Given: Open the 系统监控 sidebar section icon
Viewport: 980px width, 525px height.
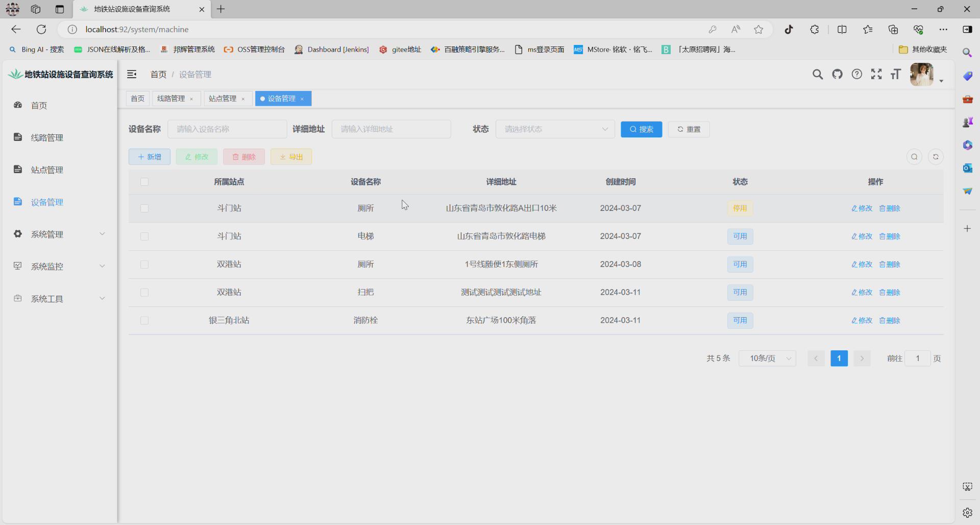Looking at the screenshot, I should (x=18, y=266).
